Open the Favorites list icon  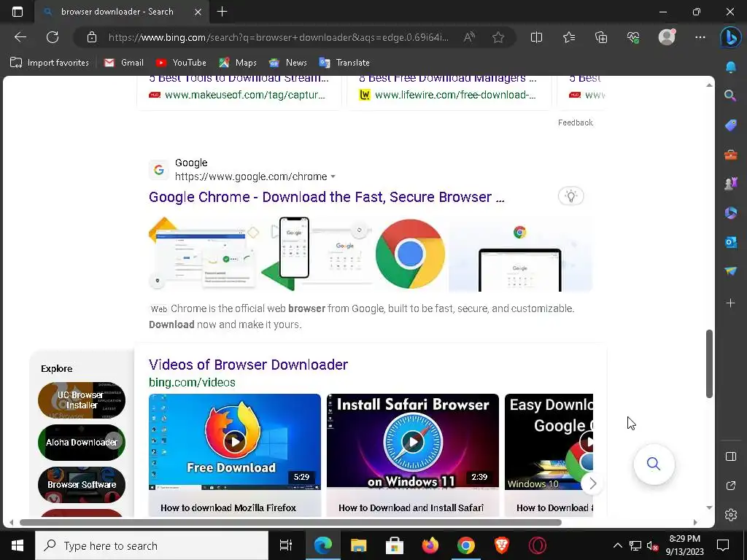(x=569, y=37)
